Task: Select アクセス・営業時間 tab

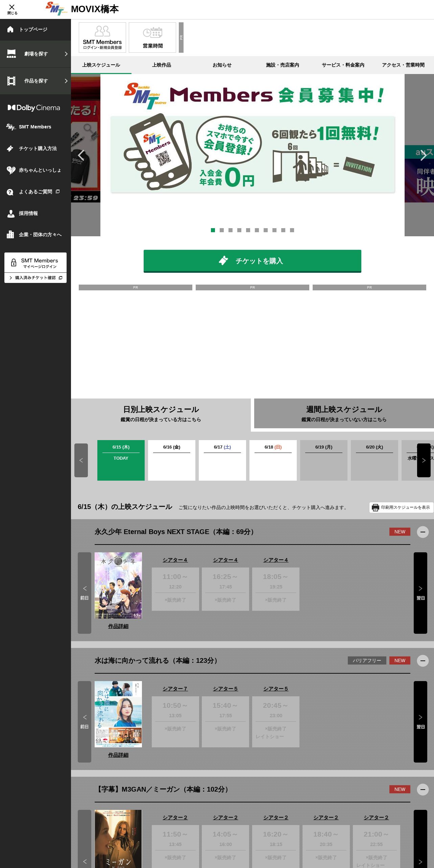Action: click(403, 65)
